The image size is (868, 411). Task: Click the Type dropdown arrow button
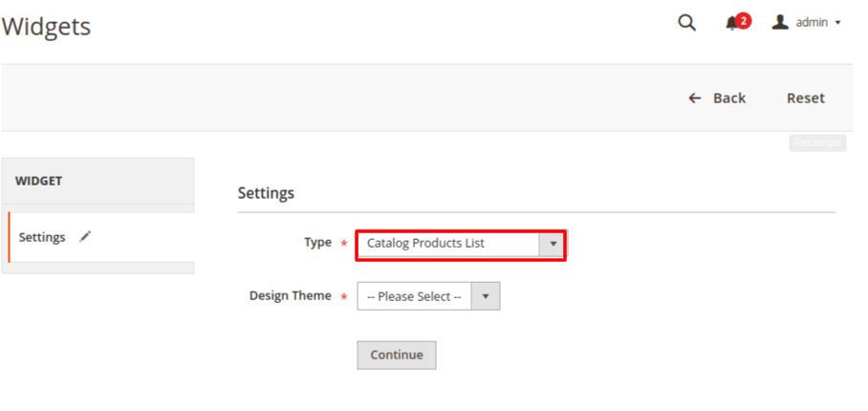[x=553, y=244]
